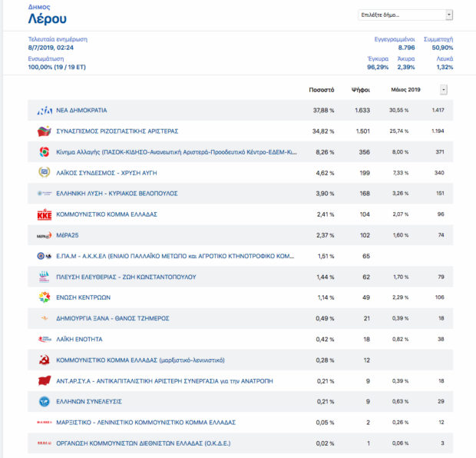Screen dimensions: 476x458
Task: Click the ΣΥΡΙΖΑ flag logo
Action: click(45, 131)
